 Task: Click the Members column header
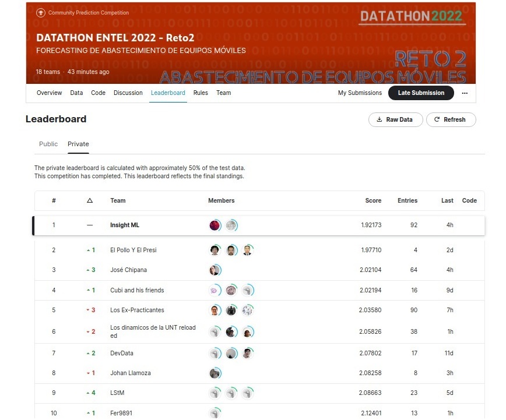coord(222,200)
